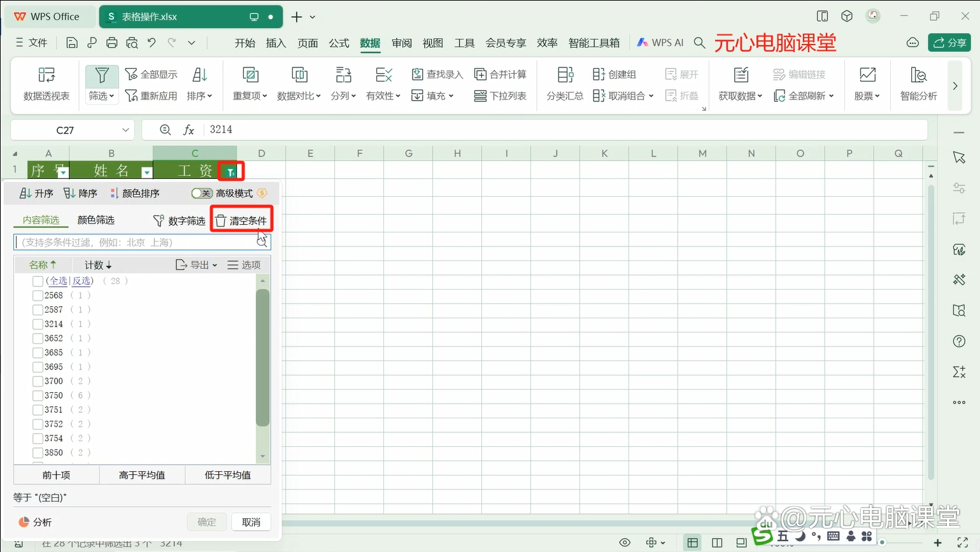Click 高于平均值 (Above Average) button
The height and width of the screenshot is (552, 980).
[142, 475]
